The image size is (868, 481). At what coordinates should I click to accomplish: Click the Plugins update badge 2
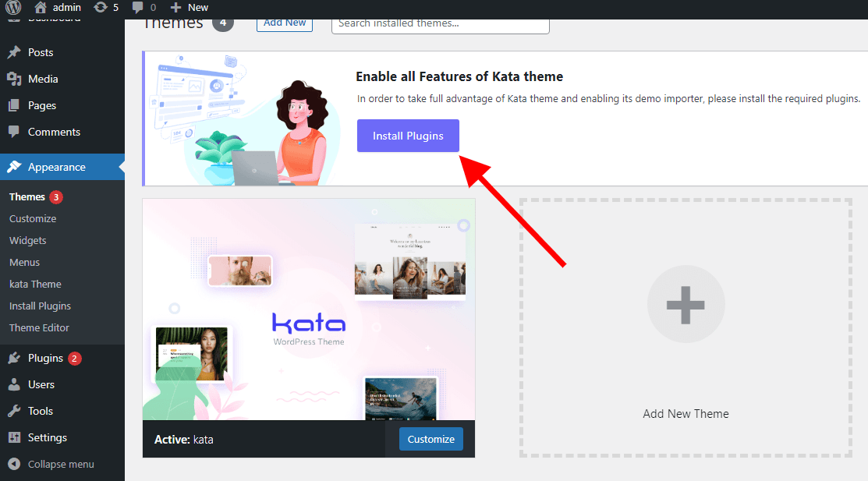click(x=74, y=358)
